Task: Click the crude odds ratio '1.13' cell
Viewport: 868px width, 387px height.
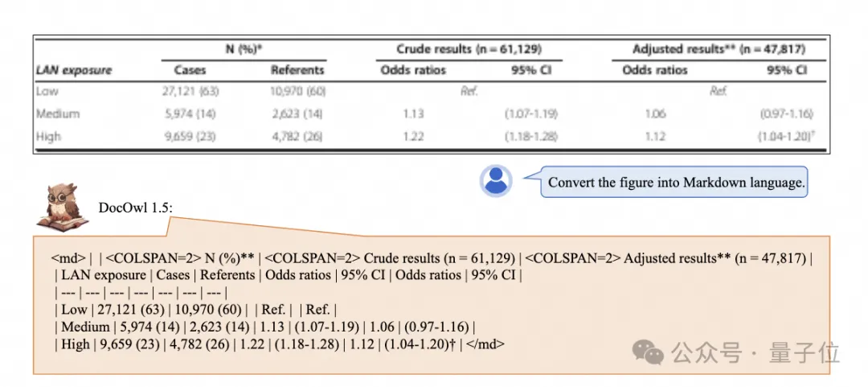Action: coord(412,113)
